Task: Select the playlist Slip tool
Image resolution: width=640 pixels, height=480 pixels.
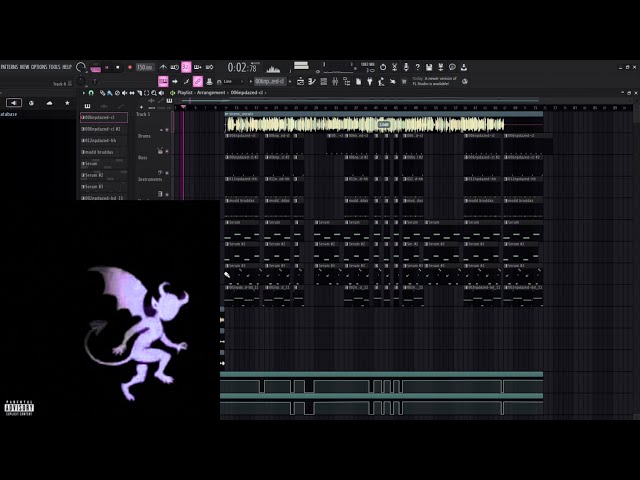Action: (x=132, y=93)
